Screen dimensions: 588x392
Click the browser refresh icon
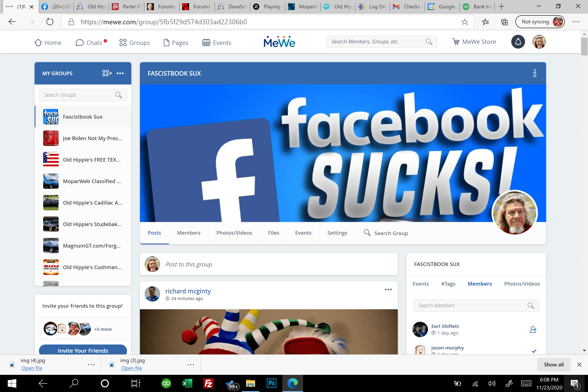click(x=50, y=22)
